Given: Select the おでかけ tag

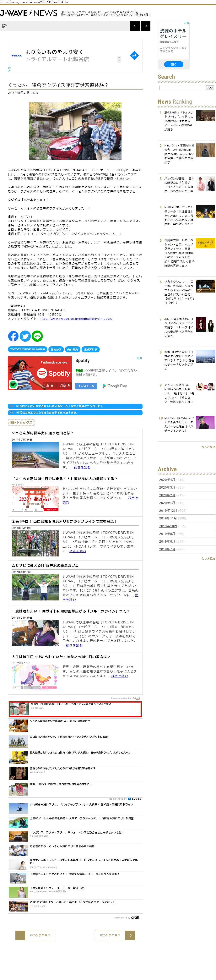Looking at the screenshot, I should pyautogui.click(x=56, y=349).
